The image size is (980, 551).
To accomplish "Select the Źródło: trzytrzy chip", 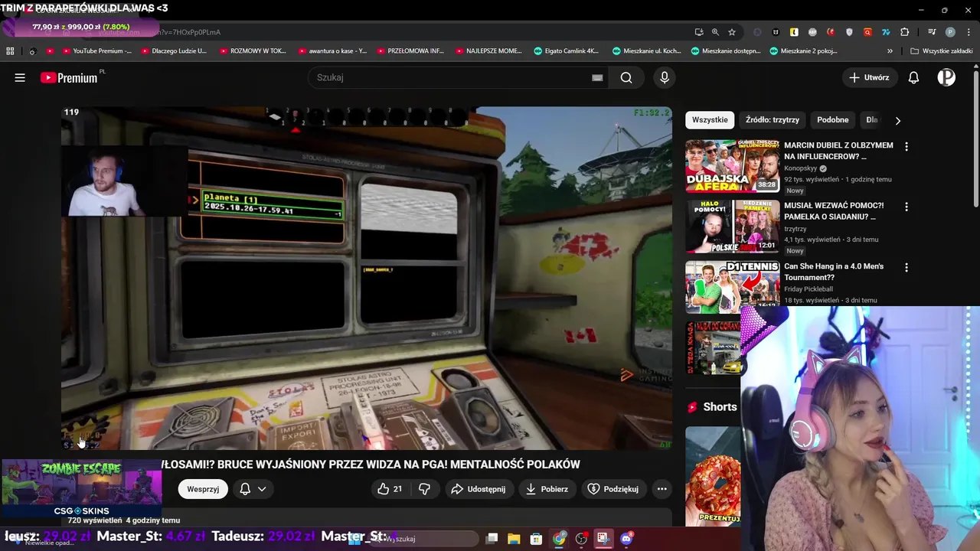I will [x=773, y=120].
